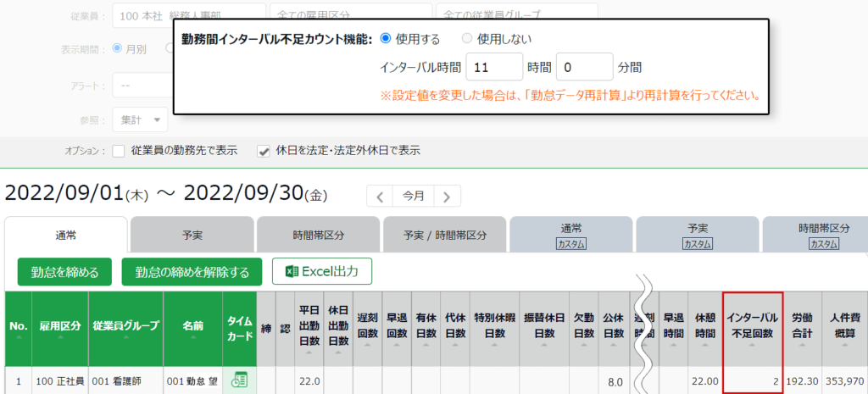The image size is (868, 394).
Task: Go to previous month with left arrow
Action: pyautogui.click(x=380, y=196)
